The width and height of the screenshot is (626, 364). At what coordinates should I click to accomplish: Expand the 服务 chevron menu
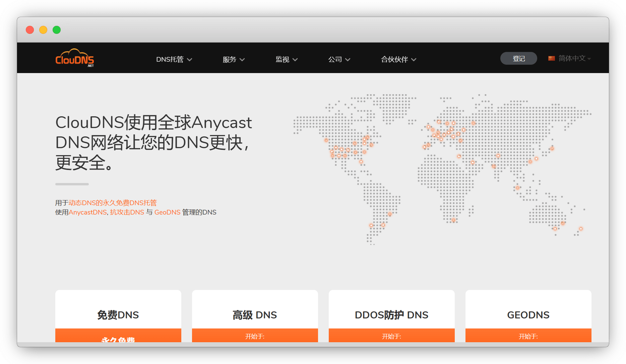234,59
